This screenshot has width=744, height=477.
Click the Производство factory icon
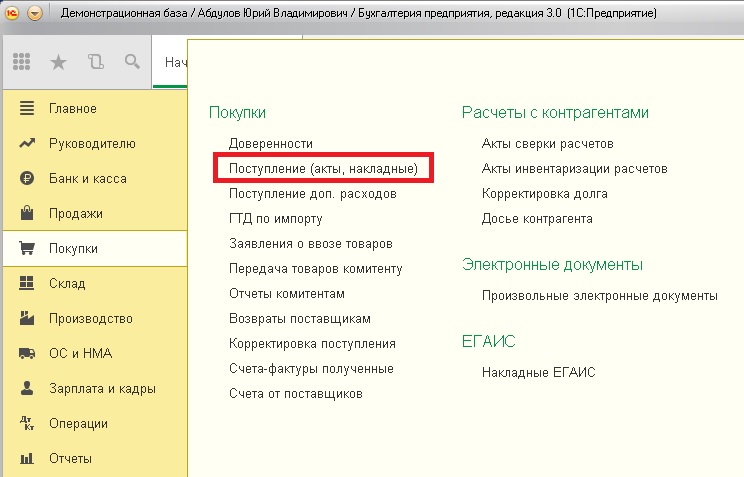[27, 318]
